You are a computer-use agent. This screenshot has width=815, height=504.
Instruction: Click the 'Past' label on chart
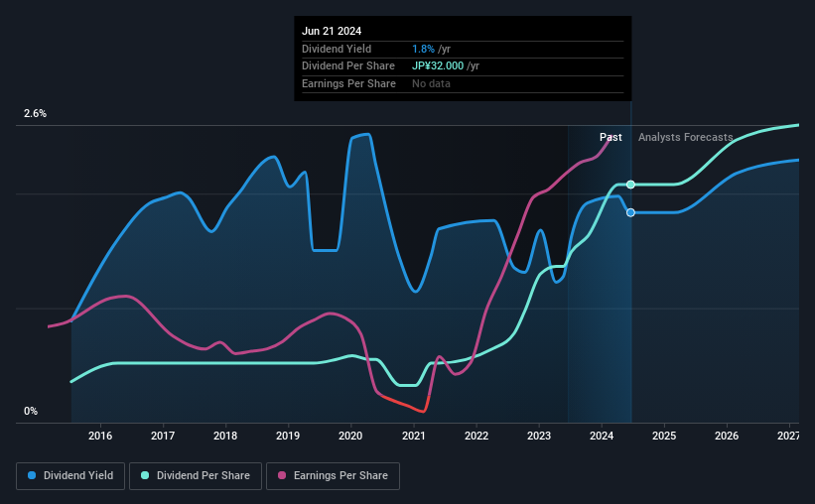coord(611,137)
